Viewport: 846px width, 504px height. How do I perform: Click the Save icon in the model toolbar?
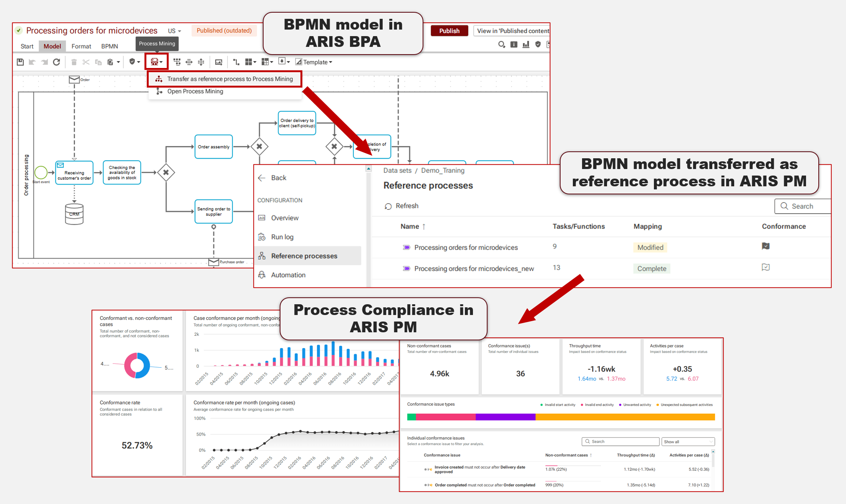tap(20, 62)
